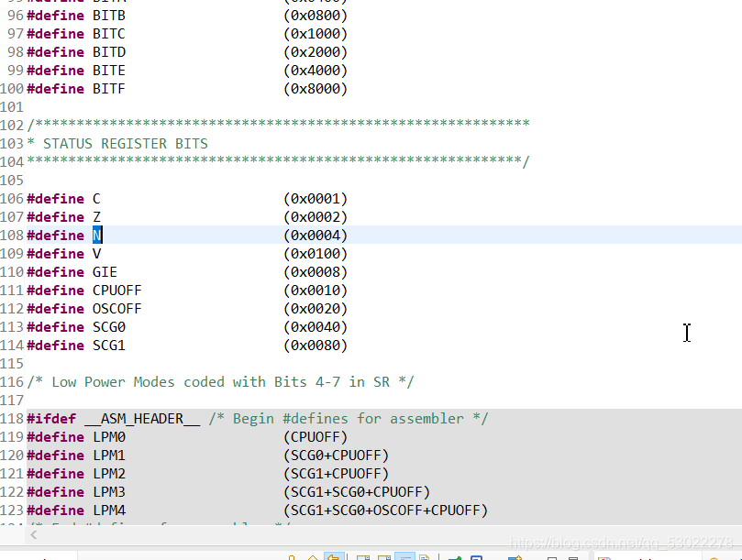Click the highlighted editor view icon in toolbar
This screenshot has height=560, width=742.
(x=407, y=555)
